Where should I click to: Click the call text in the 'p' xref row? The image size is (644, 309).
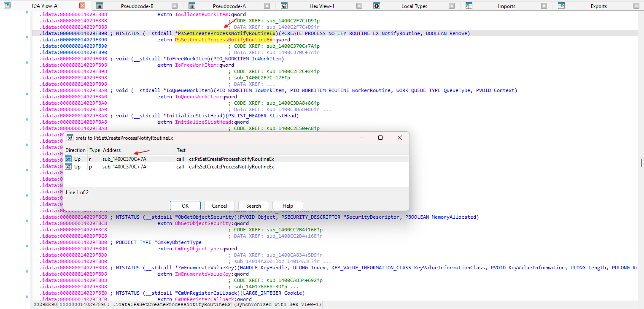225,167
